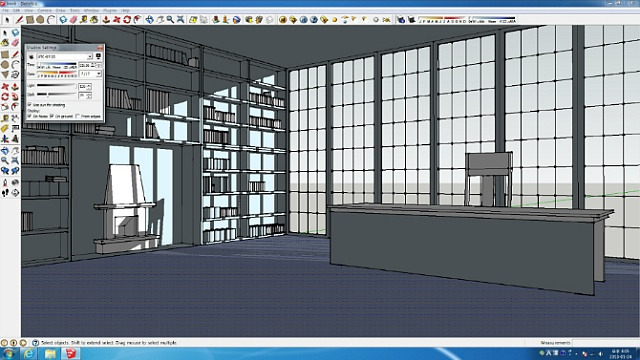The height and width of the screenshot is (360, 640).
Task: Click the Time value field in Shadow Settings
Action: pyautogui.click(x=87, y=65)
